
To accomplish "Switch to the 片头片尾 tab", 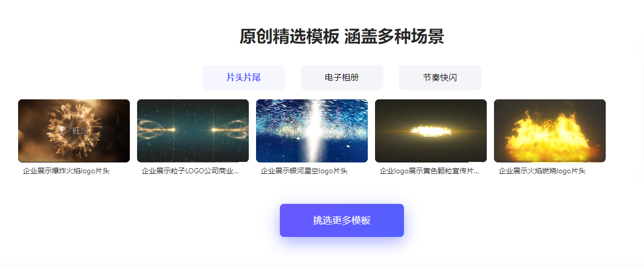I will (243, 78).
